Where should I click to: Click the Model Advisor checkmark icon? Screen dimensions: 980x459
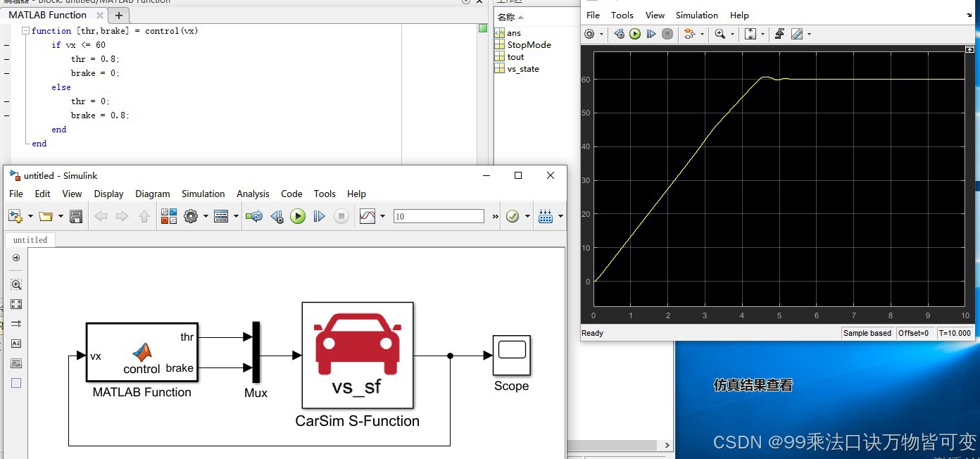click(513, 217)
